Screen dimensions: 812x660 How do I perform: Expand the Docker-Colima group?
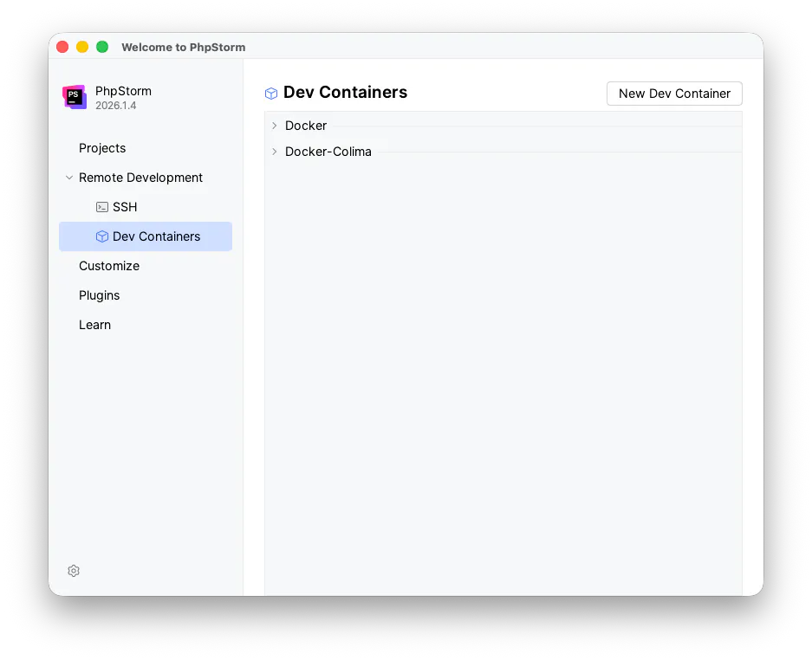pyautogui.click(x=275, y=152)
